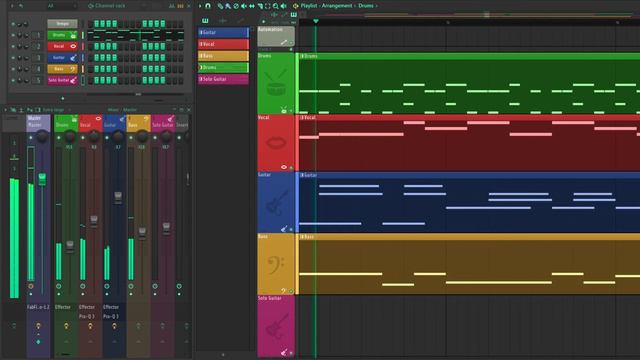Click the bass clef icon on Bass channel
Viewport: 640px width, 360px height.
(x=73, y=69)
